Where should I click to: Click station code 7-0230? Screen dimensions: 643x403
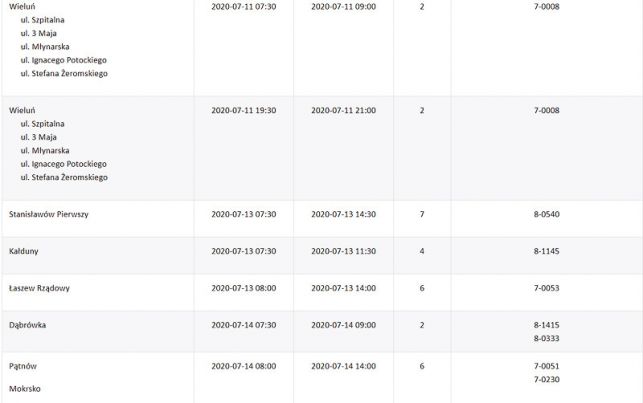pos(546,380)
